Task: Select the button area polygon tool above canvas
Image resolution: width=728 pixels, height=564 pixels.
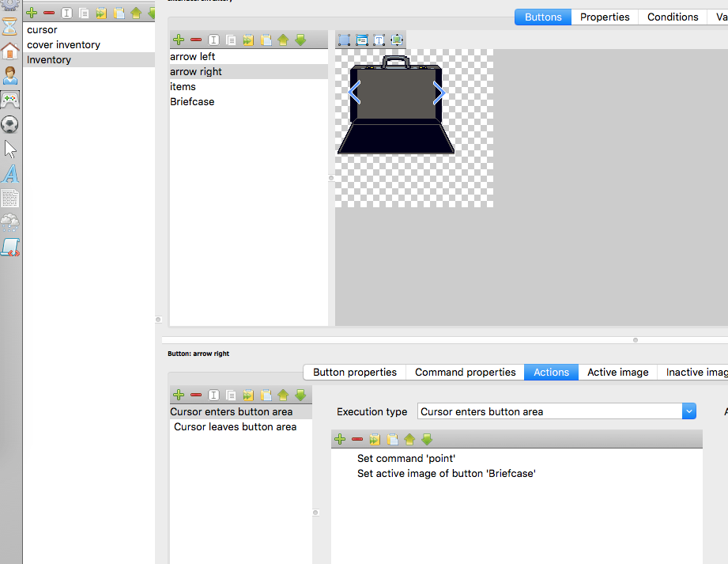Action: (344, 40)
